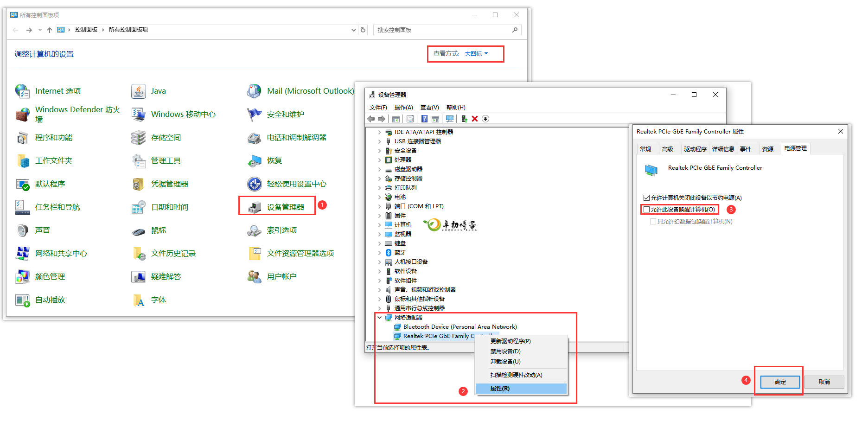The image size is (868, 428).
Task: Open 网络和共享中心 item
Action: [61, 254]
